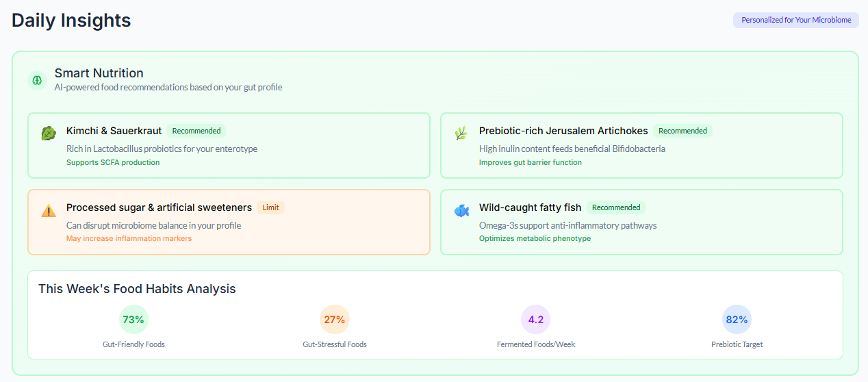
Task: Click Recommended tag beside Jerusalem Artichokes
Action: point(682,131)
